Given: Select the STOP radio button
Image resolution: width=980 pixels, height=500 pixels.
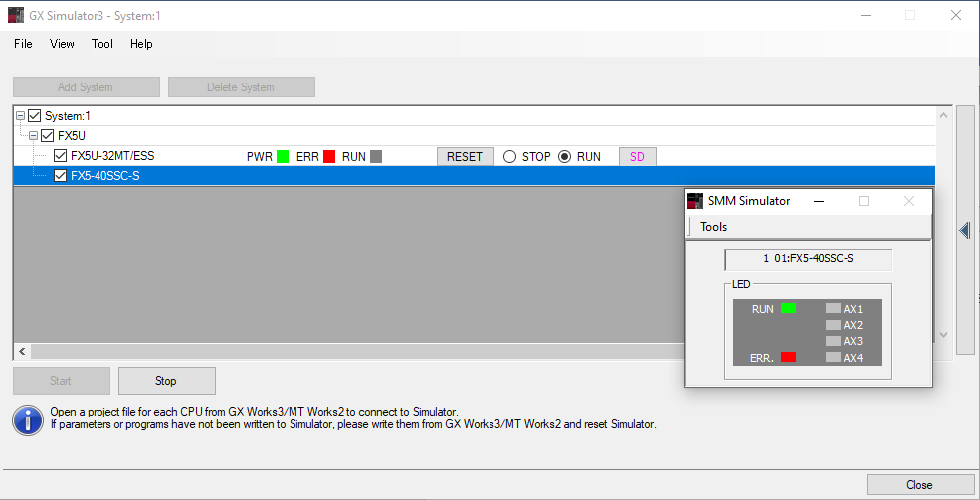Looking at the screenshot, I should pyautogui.click(x=510, y=157).
